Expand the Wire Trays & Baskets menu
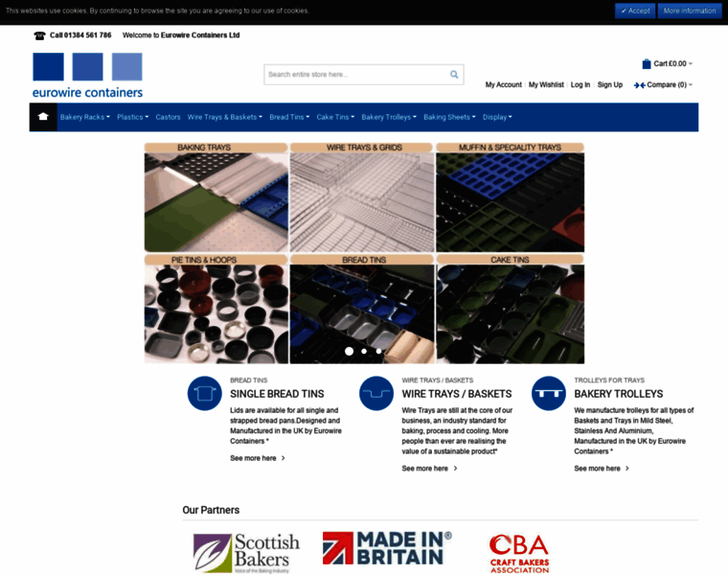This screenshot has width=728, height=575. (x=225, y=117)
